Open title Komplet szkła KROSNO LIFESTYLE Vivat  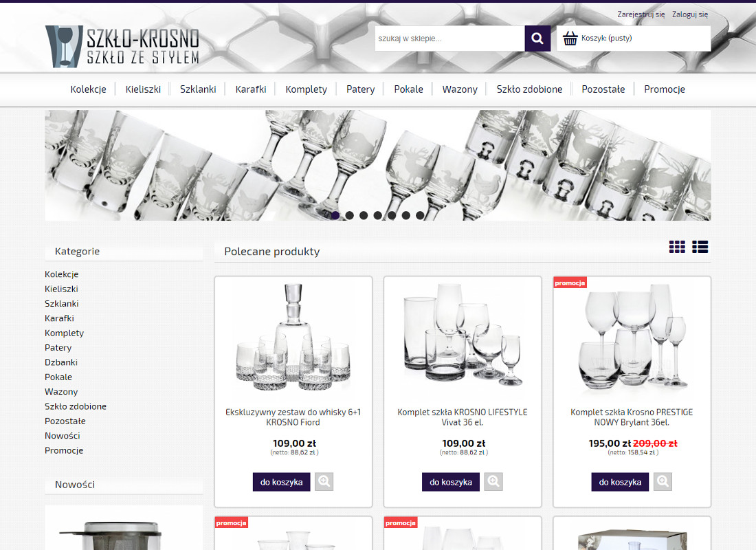pyautogui.click(x=463, y=417)
